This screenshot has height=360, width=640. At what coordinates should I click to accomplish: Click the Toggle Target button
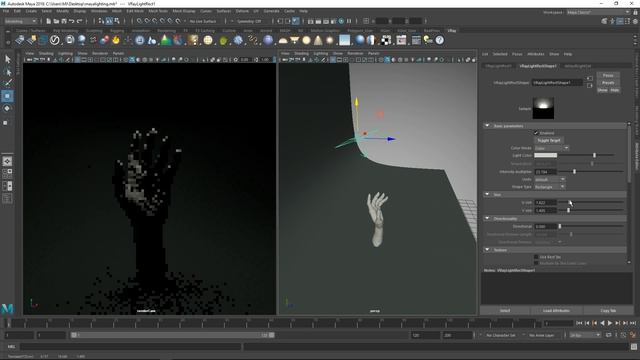[549, 140]
